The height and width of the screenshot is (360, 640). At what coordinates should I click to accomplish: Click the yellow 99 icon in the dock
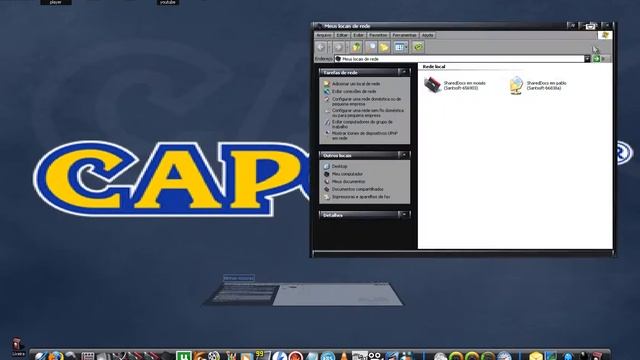(x=262, y=355)
